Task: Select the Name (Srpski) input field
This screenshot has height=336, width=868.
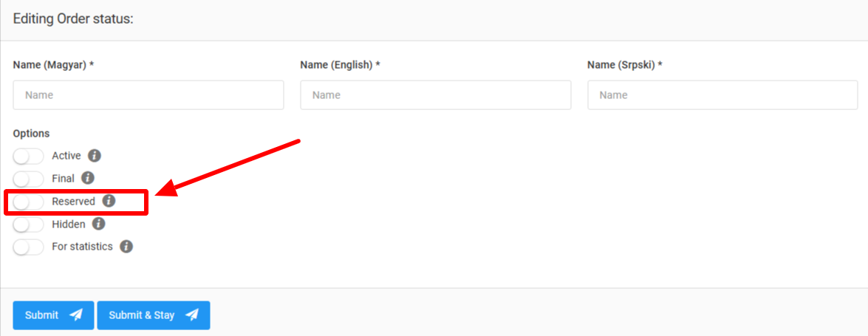Action: pos(722,95)
